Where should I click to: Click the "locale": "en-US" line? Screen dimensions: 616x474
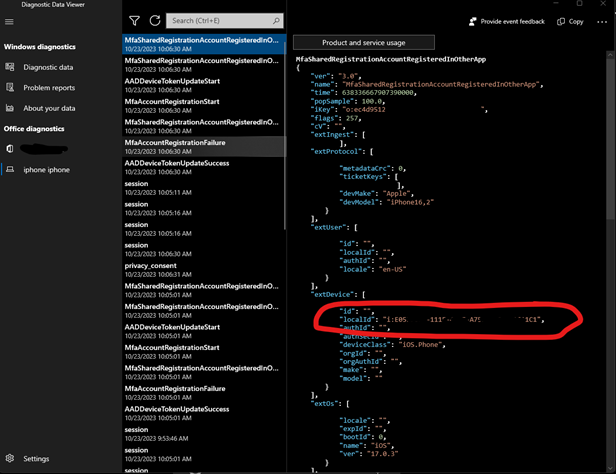[x=372, y=269]
